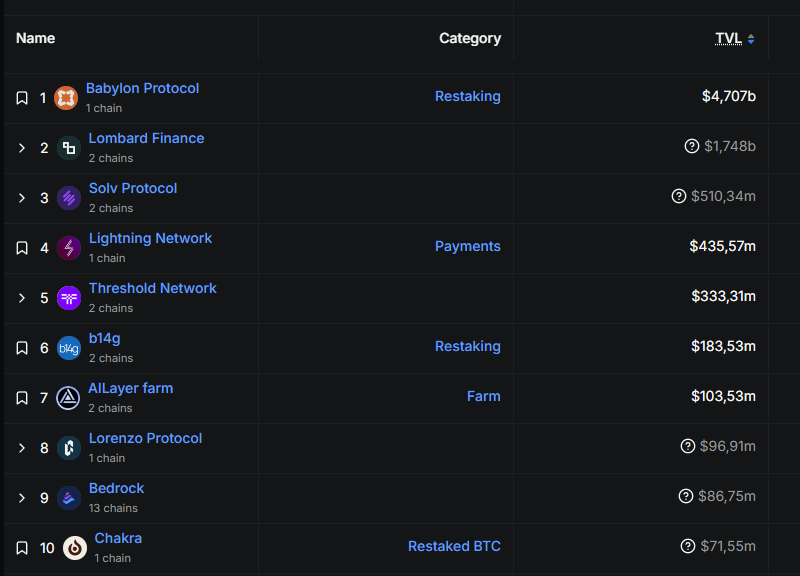Toggle bookmark for Babylon Protocol
Screen dimensions: 800x576
click(x=22, y=98)
